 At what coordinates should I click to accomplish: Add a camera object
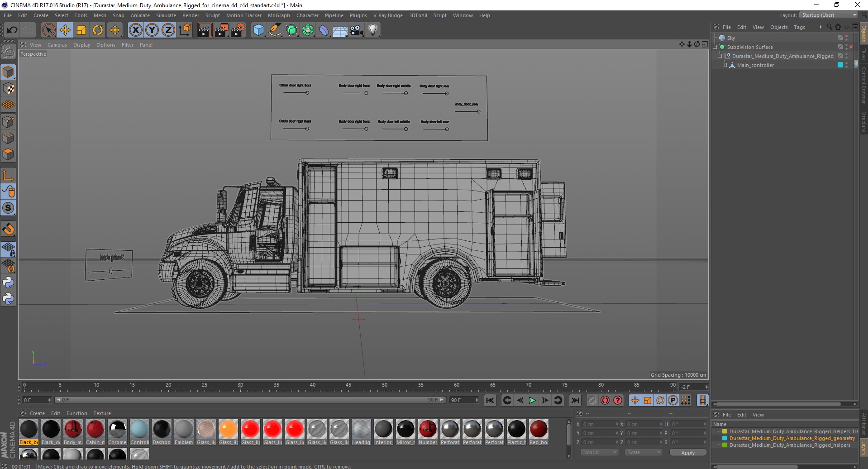point(357,30)
